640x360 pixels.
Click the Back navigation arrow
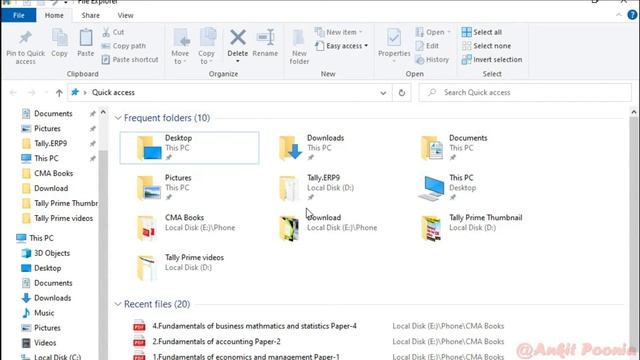(x=13, y=93)
